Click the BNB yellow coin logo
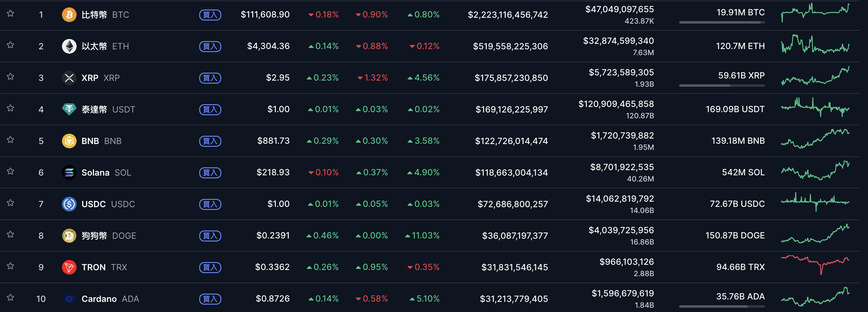The width and height of the screenshot is (868, 312). [x=69, y=141]
